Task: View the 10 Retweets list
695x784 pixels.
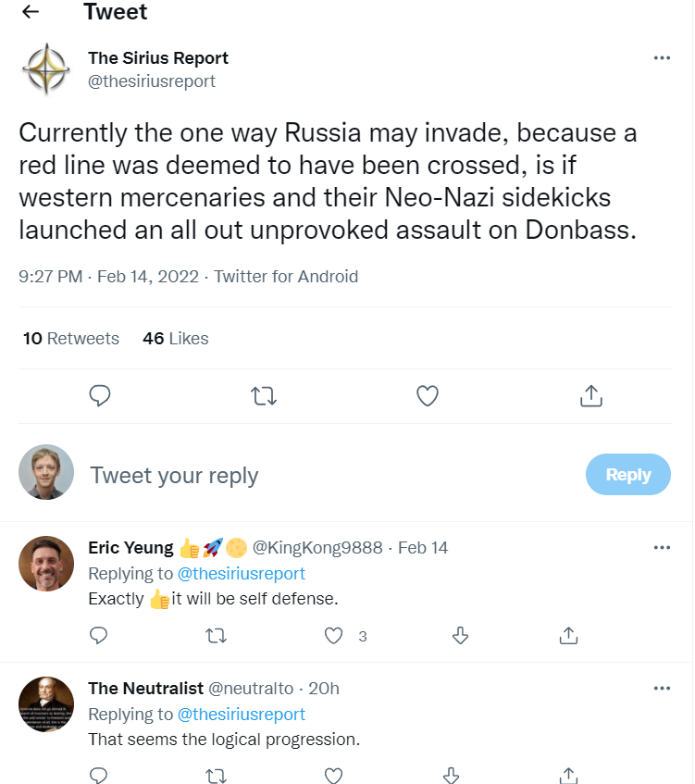Action: [x=71, y=339]
